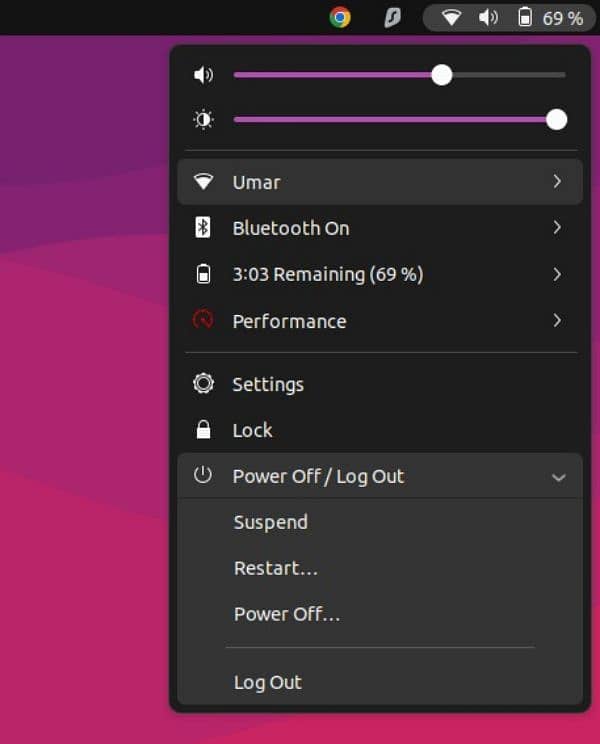Expand the Bluetooth On submenu chevron
600x744 pixels.
(557, 228)
